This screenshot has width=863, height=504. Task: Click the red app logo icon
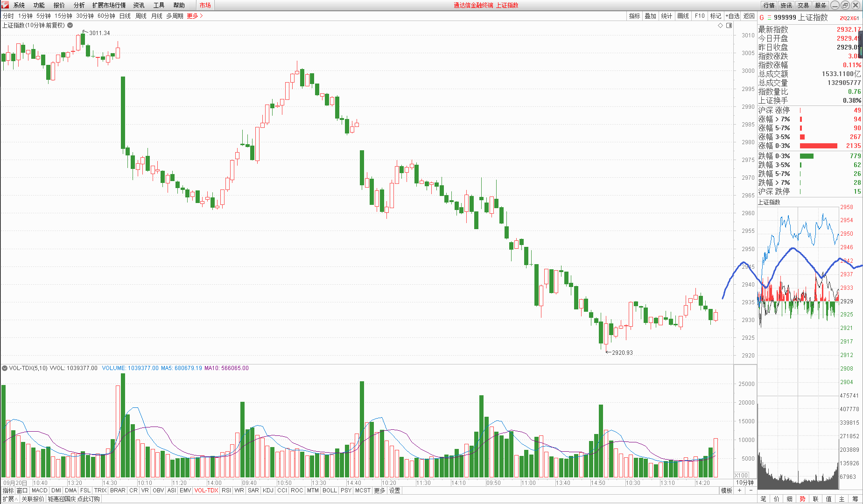point(5,5)
